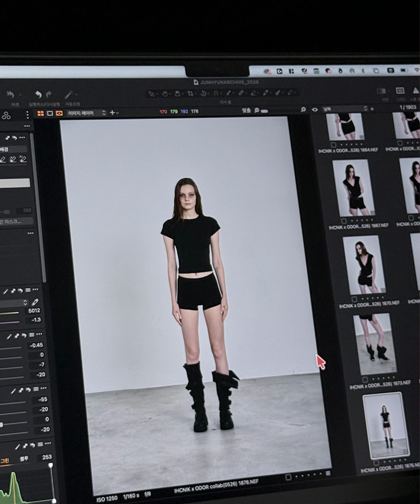Open the three-circle color tool tab
The image size is (420, 504).
point(6,115)
